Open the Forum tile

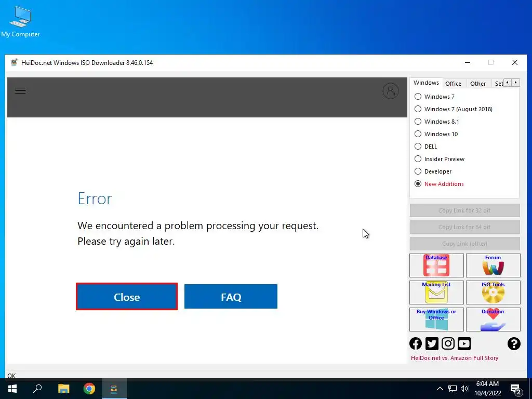[493, 265]
